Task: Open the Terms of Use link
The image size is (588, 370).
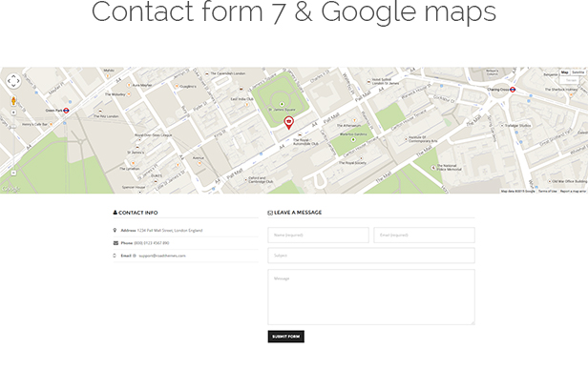Action: click(548, 192)
